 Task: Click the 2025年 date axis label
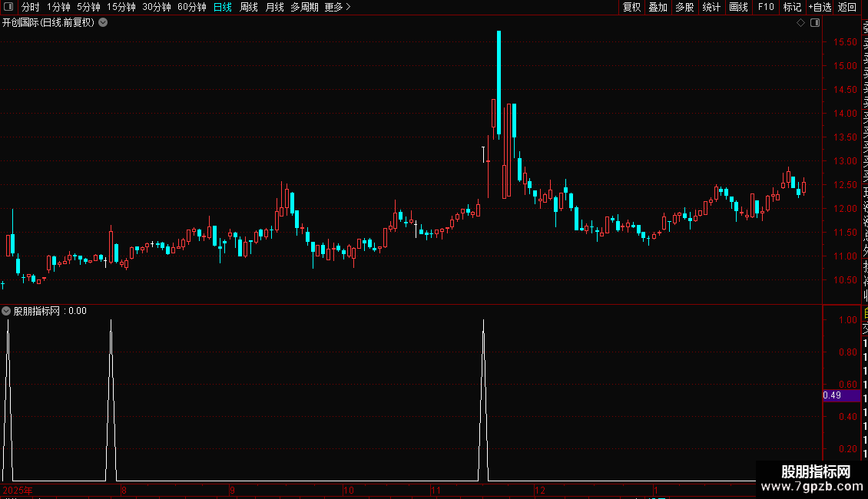(x=18, y=490)
